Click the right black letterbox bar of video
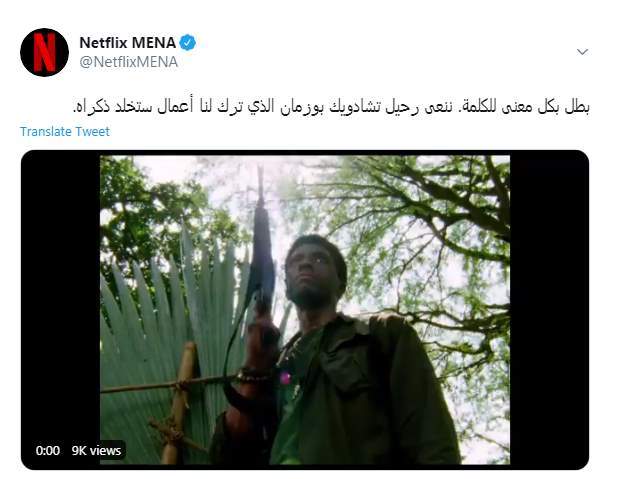The height and width of the screenshot is (479, 626). point(549,310)
